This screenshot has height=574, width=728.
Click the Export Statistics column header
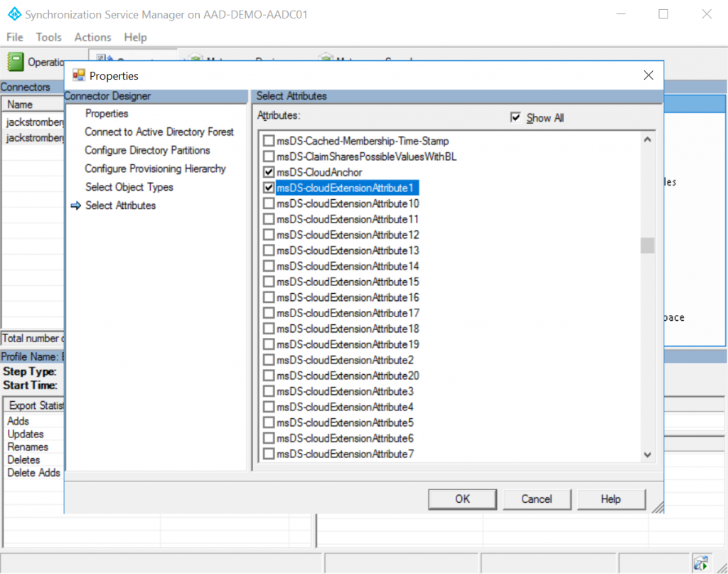(34, 405)
